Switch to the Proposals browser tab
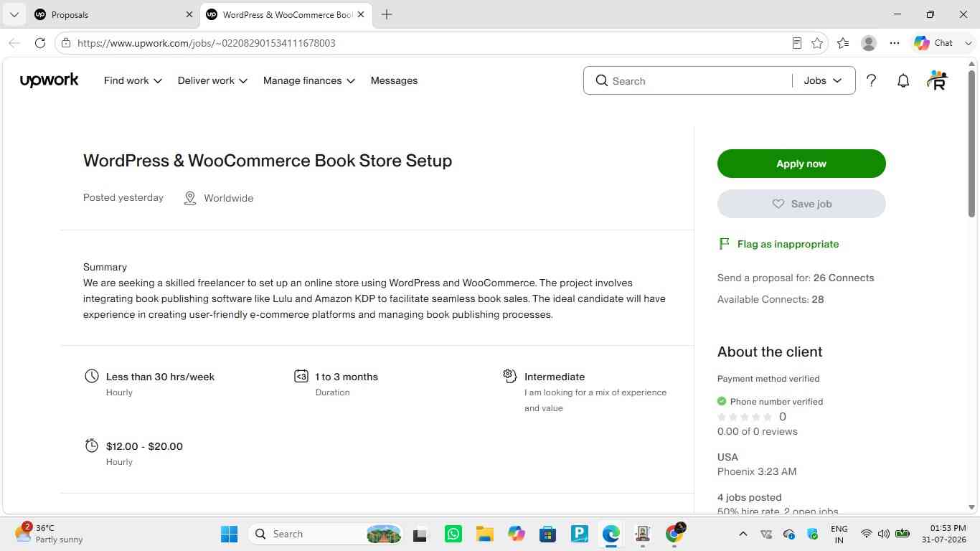Viewport: 980px width, 551px height. point(108,14)
